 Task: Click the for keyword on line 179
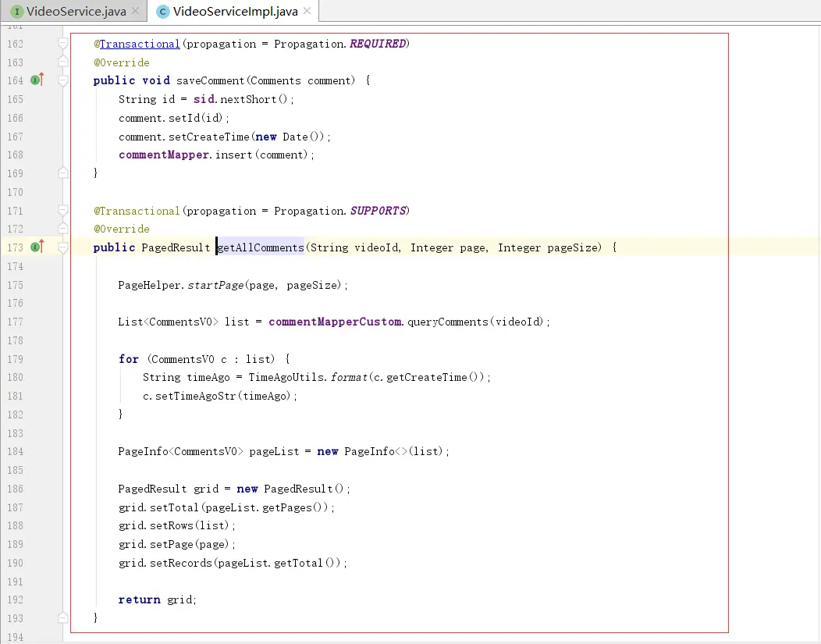coord(128,358)
